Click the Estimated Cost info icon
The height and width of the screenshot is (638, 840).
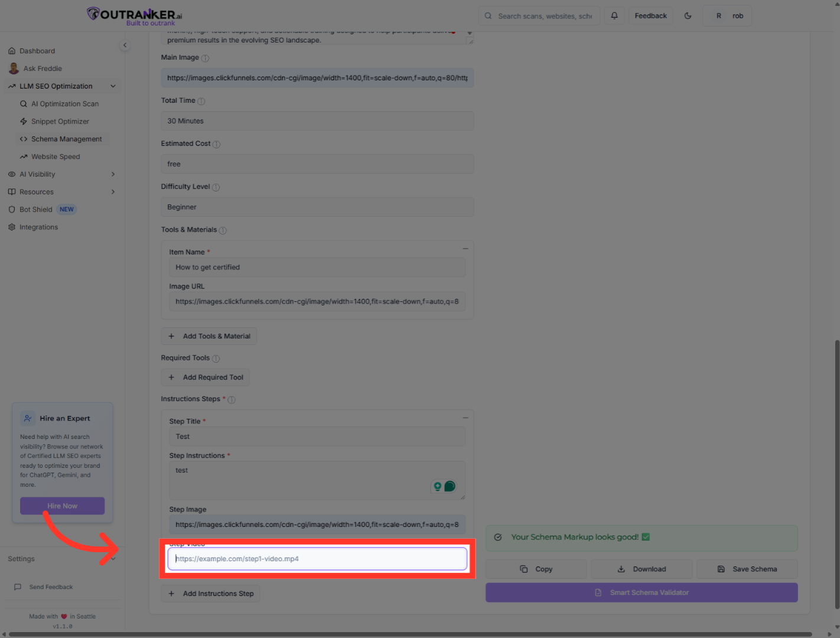216,144
